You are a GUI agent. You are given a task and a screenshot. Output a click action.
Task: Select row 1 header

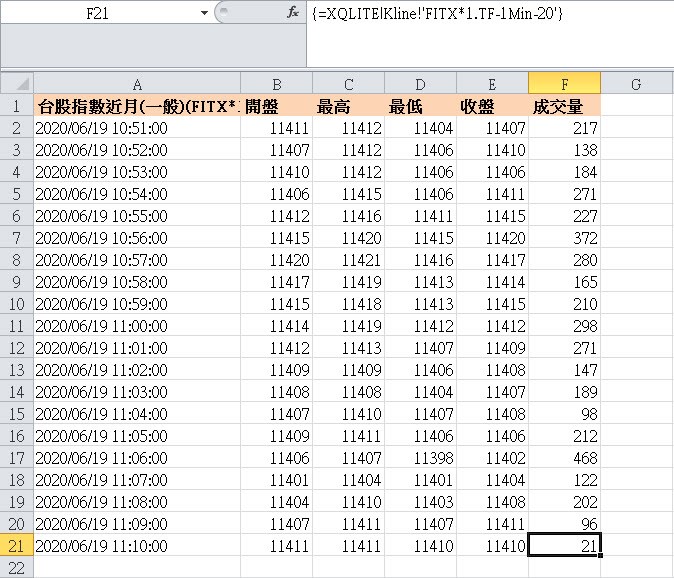tap(16, 106)
